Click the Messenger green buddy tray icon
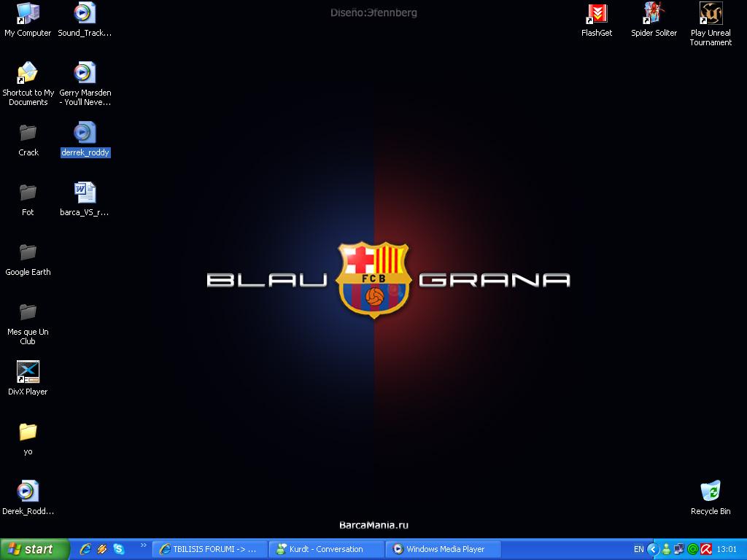Viewport: 747px width, 560px height. tap(666, 550)
